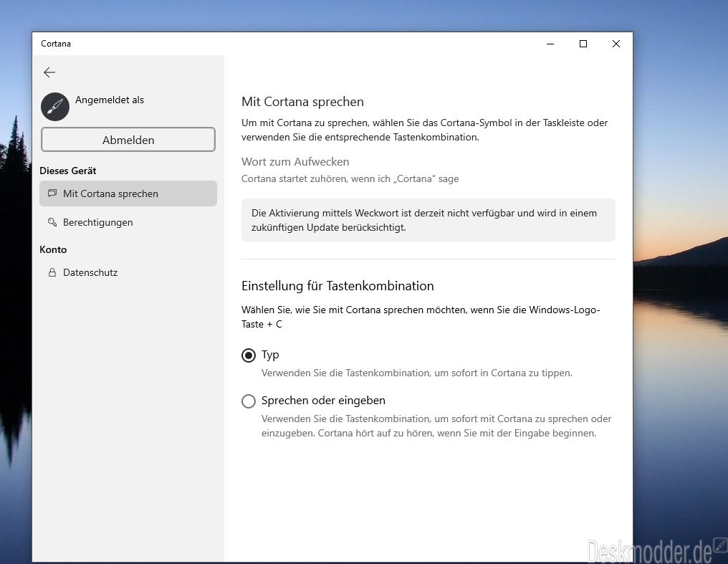Open the Berechtigungen section

(x=128, y=222)
